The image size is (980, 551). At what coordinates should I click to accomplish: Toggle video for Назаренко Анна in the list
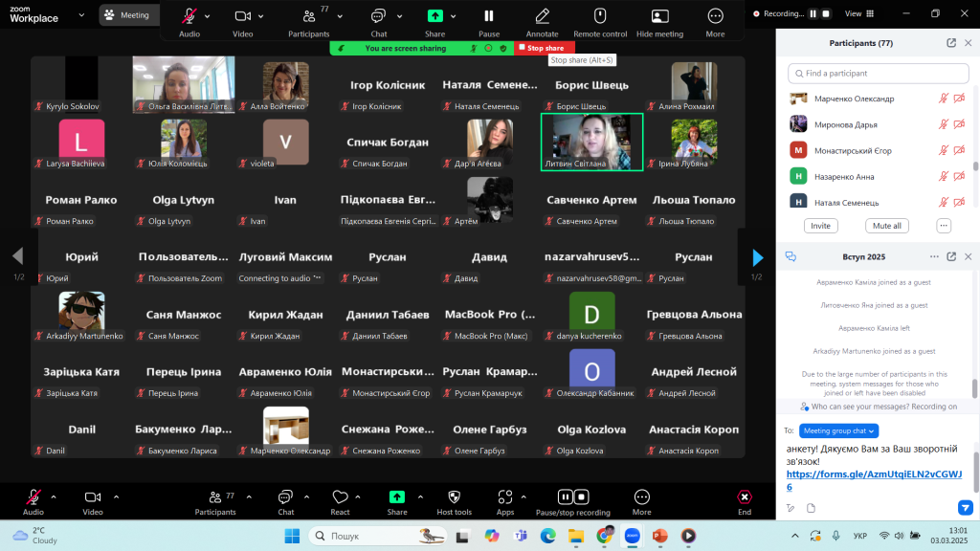tap(959, 176)
